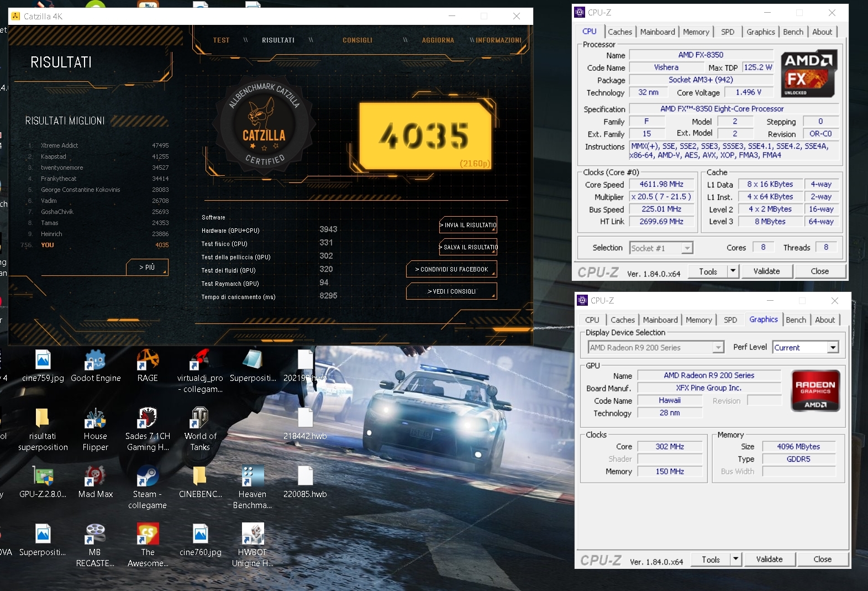Expand the Tools dropdown arrow in lower CPU-Z
868x591 pixels.
(736, 559)
